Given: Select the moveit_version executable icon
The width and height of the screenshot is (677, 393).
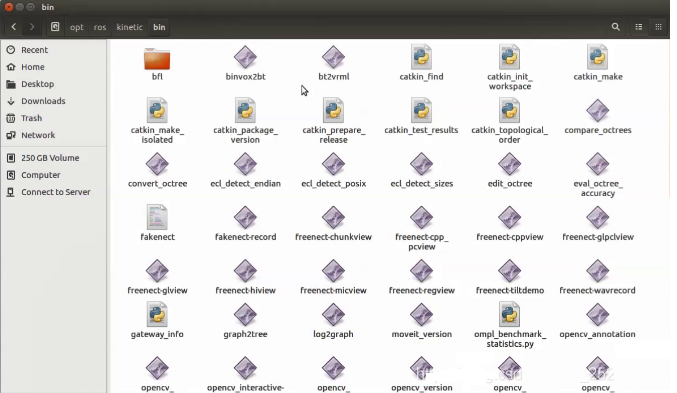Looking at the screenshot, I should tap(421, 315).
